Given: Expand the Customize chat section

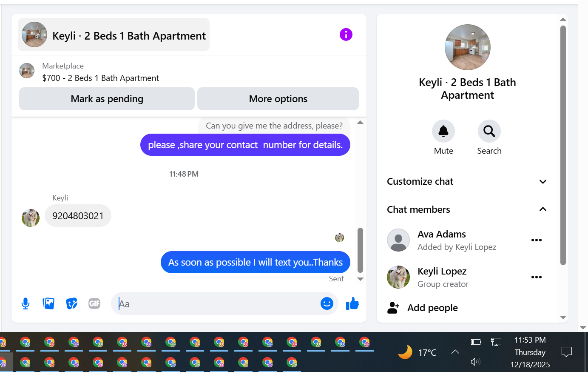Looking at the screenshot, I should pos(467,182).
